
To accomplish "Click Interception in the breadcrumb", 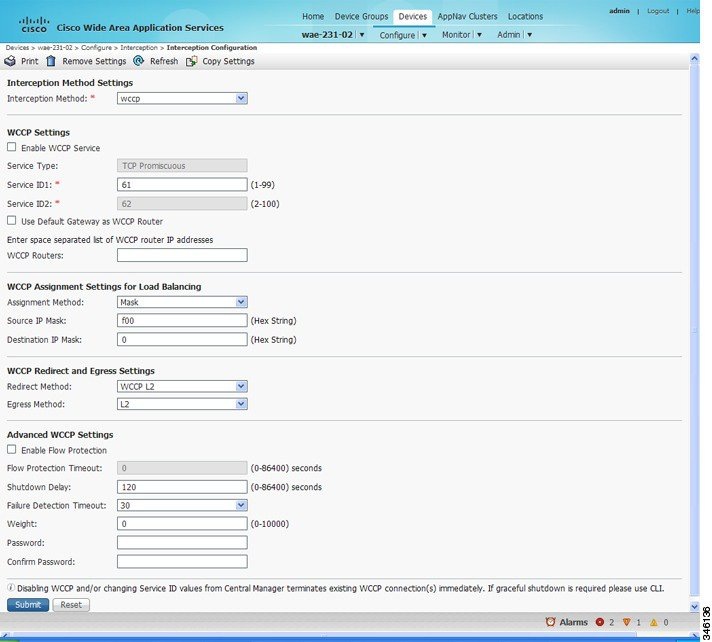I will click(x=138, y=47).
